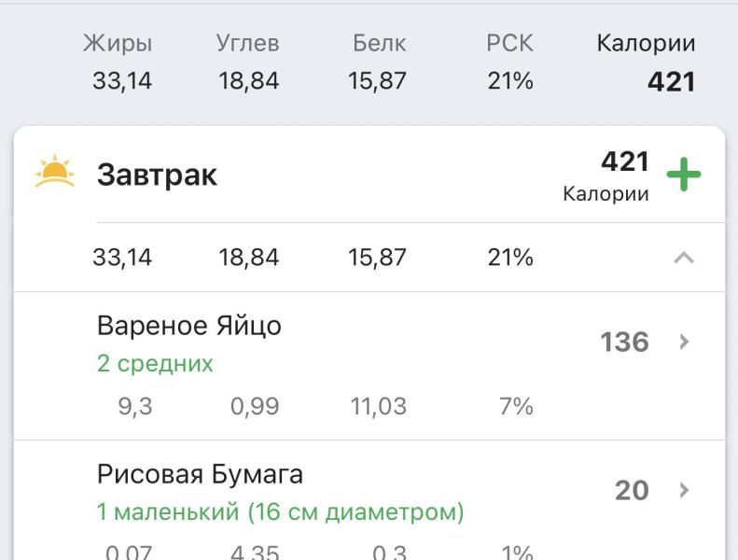Screen dimensions: 738x560
Task: Click the 421 Калории breakfast total
Action: pos(623,162)
